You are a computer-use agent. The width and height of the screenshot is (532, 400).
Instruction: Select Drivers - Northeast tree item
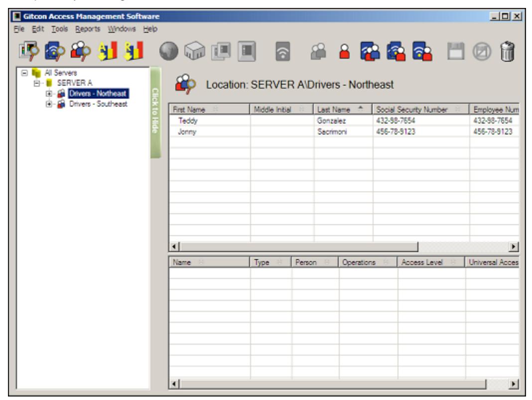point(98,93)
